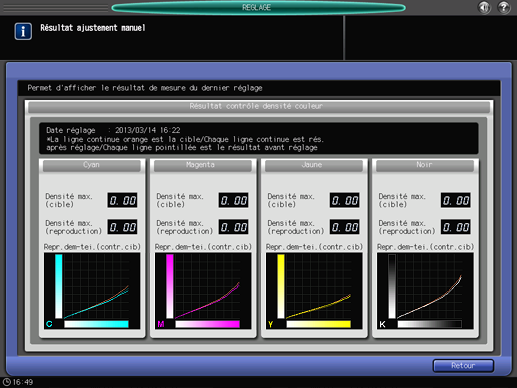Viewport: 517px width, 388px height.
Task: Click the Jaune panel header
Action: (314, 165)
